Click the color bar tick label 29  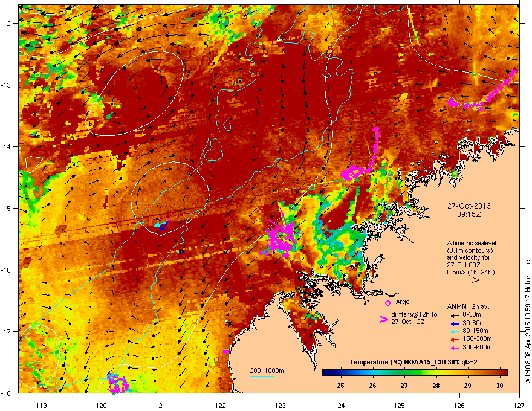pyautogui.click(x=468, y=386)
